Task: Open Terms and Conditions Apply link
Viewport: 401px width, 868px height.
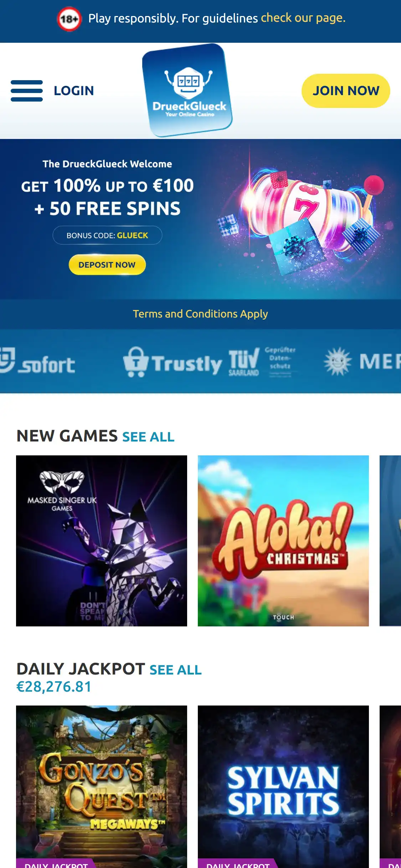Action: (x=200, y=314)
